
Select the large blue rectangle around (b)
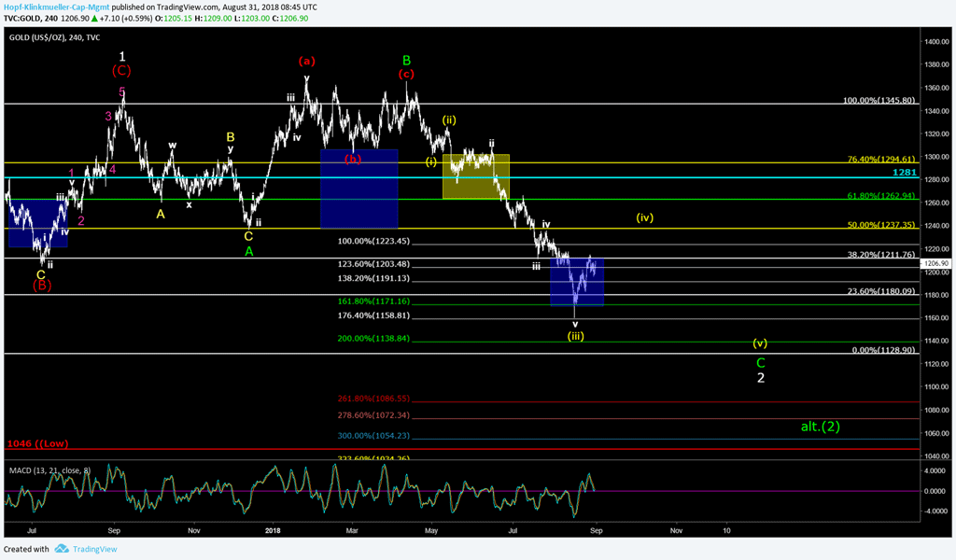(x=358, y=189)
